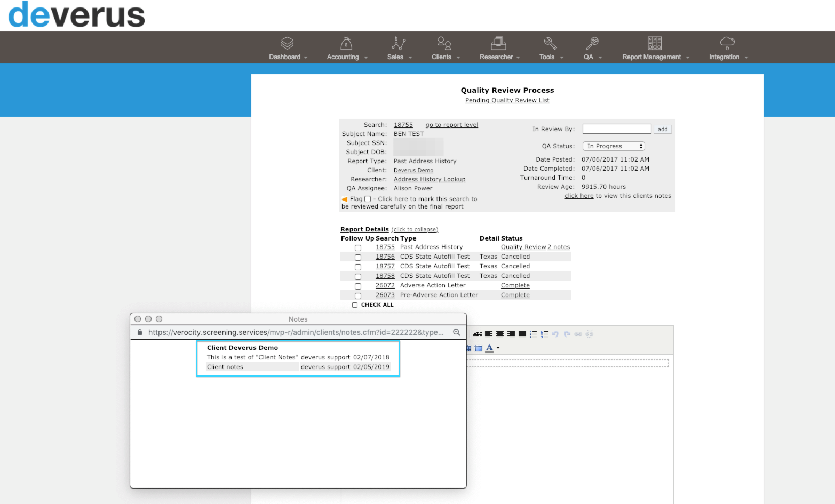Toggle strikethrough formatting in the editor
This screenshot has height=504, width=835.
(478, 334)
